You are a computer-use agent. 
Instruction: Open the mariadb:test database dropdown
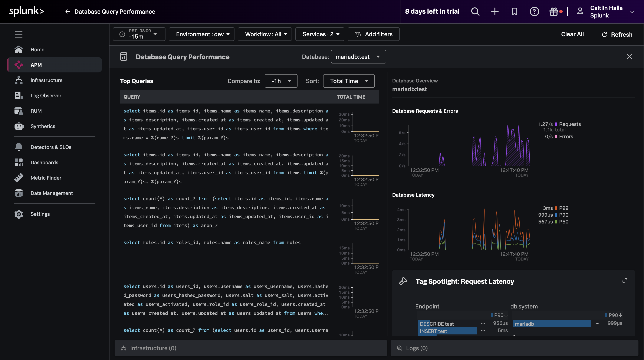pos(358,56)
